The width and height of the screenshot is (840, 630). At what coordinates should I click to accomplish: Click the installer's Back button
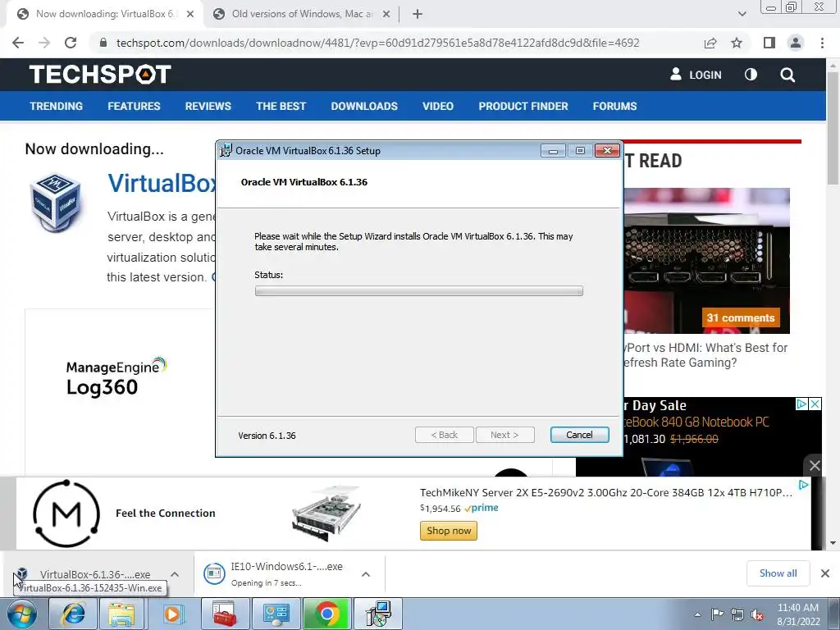click(x=444, y=435)
